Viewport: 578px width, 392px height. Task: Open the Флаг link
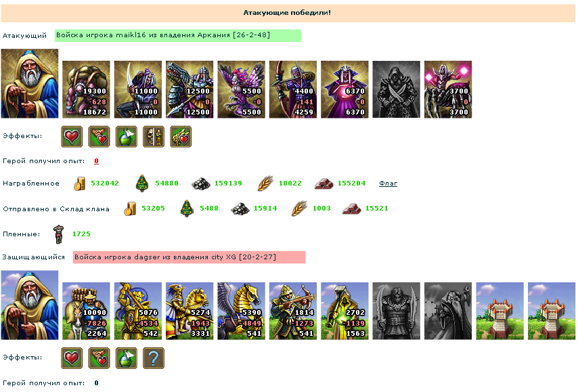388,183
